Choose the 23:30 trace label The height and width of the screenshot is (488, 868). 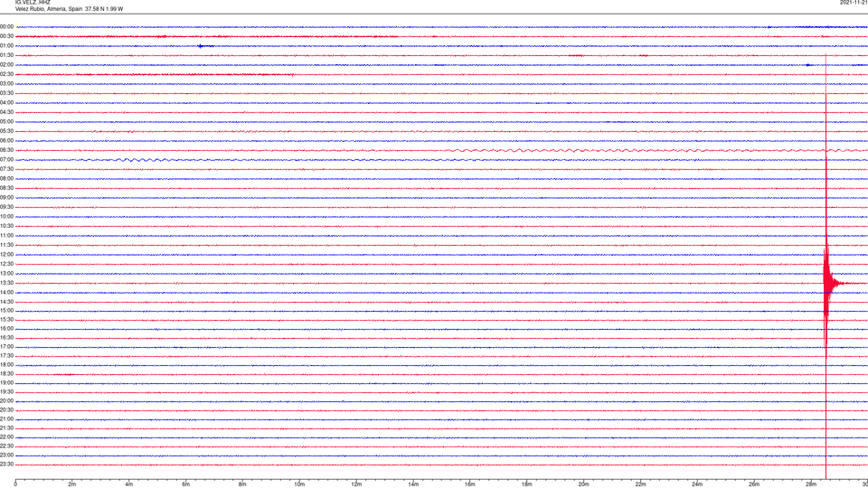(6, 465)
